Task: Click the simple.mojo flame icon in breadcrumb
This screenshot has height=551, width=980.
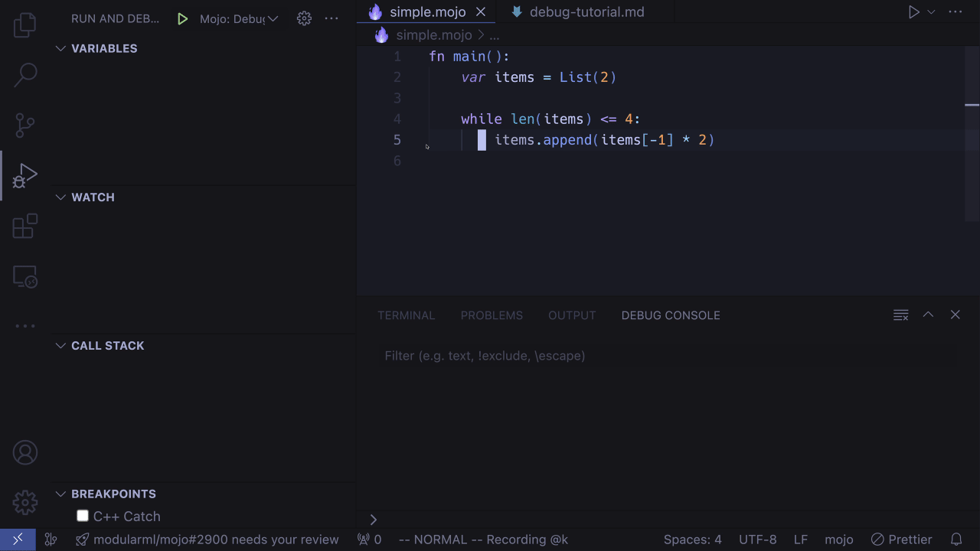Action: tap(381, 35)
